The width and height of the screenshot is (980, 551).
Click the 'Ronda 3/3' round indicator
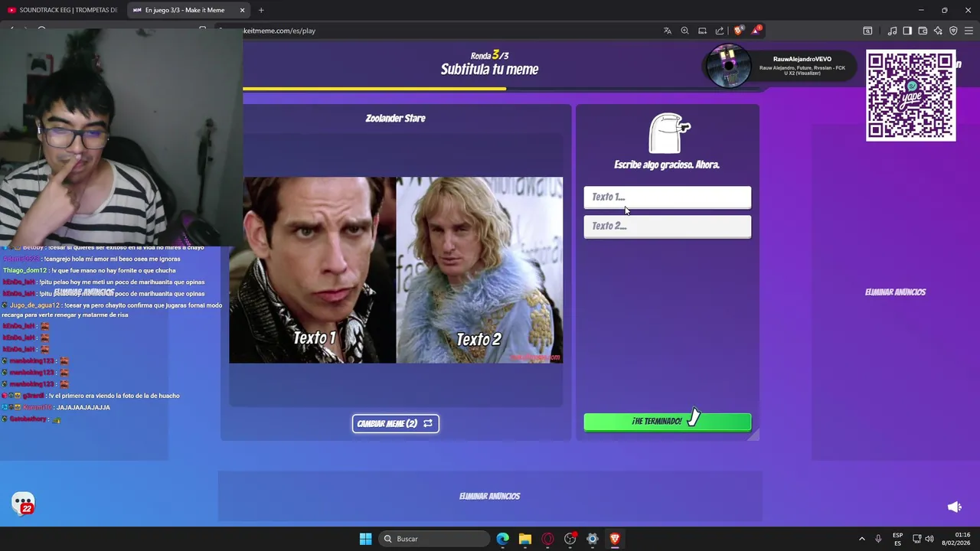[x=489, y=55]
